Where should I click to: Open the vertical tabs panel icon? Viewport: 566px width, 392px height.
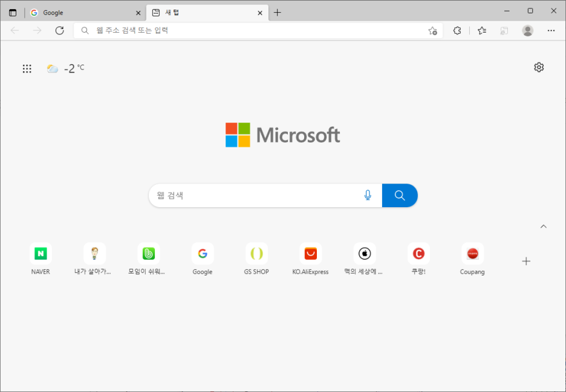click(13, 13)
